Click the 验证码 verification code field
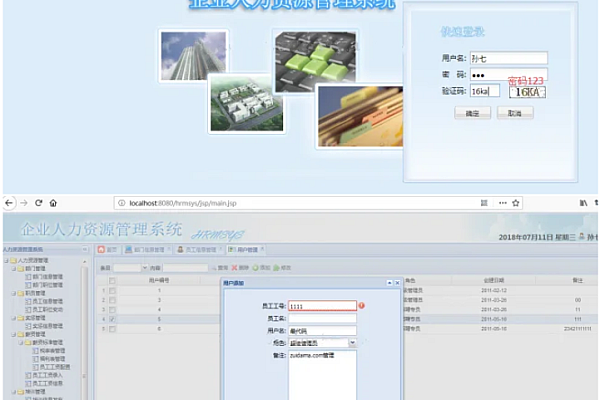The height and width of the screenshot is (400, 600). point(485,91)
